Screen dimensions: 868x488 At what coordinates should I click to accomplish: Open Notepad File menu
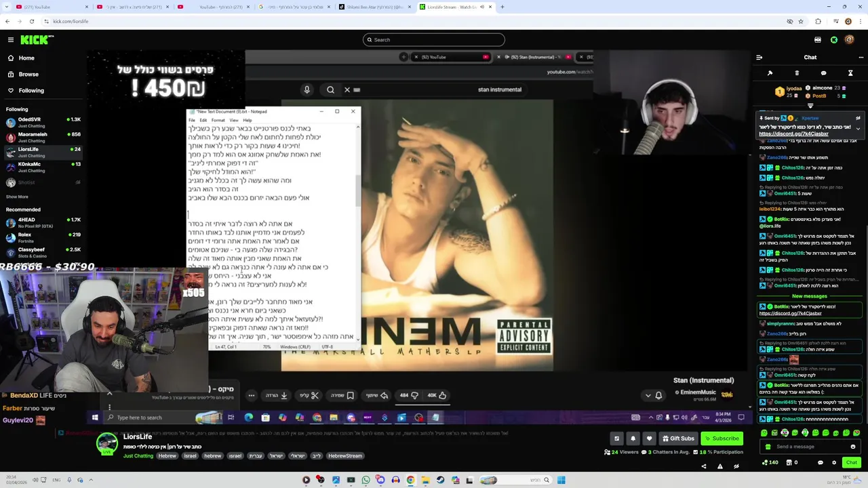click(192, 120)
